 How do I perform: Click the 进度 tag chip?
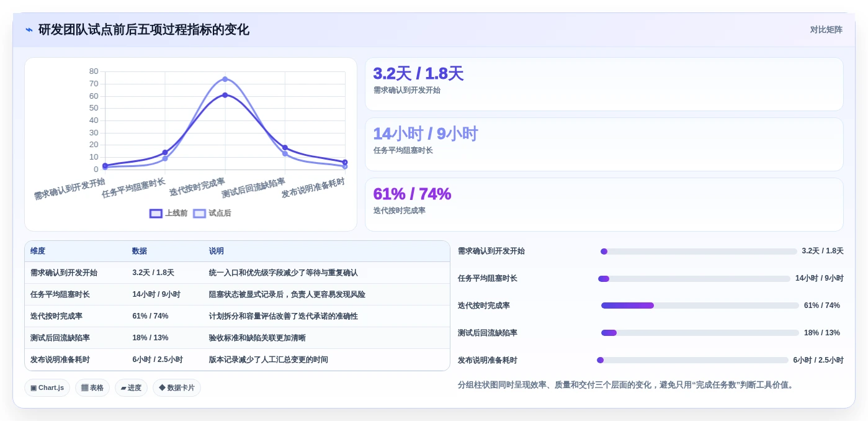click(x=131, y=387)
